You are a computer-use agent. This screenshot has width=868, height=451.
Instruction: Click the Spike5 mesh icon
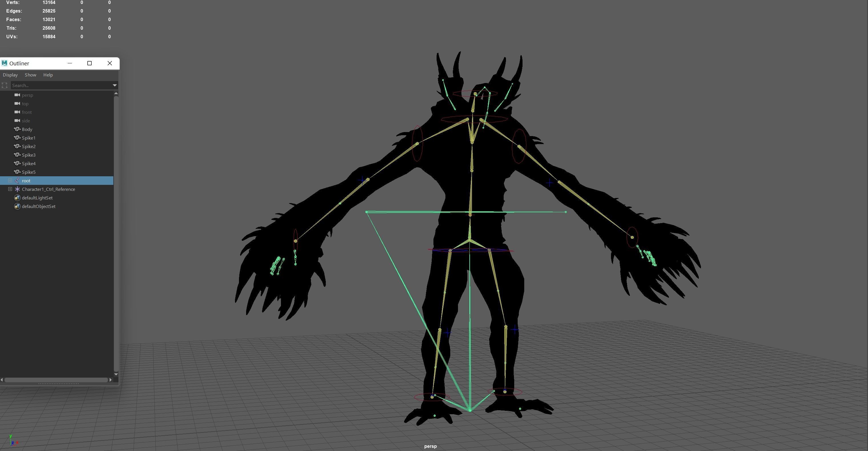pyautogui.click(x=17, y=172)
